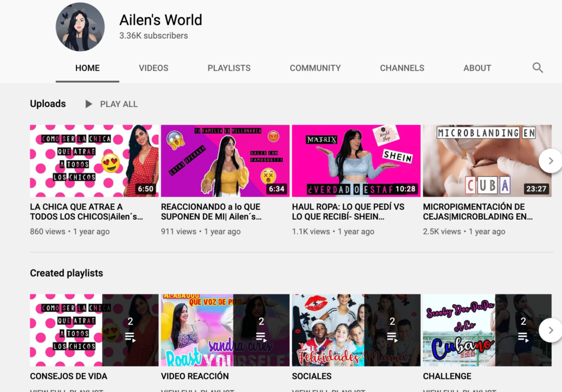Open the CONSEJOS DE VIDA playlist thumbnail
The height and width of the screenshot is (392, 562).
[94, 330]
